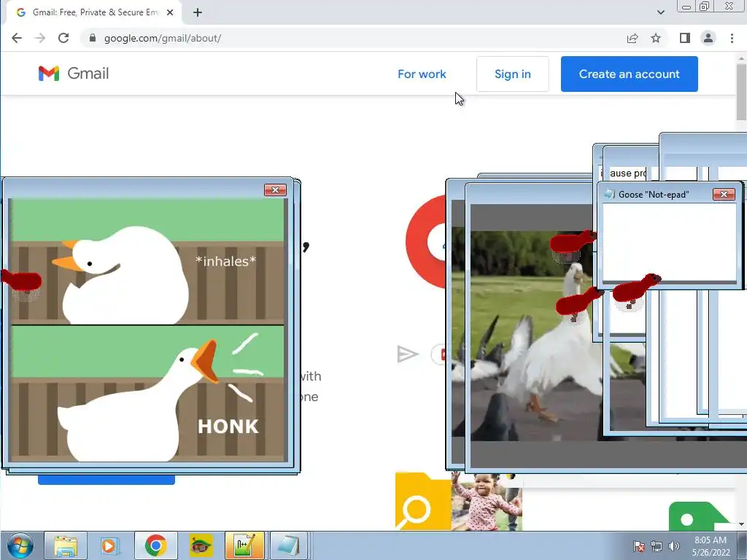The width and height of the screenshot is (747, 560).
Task: Close the Goose "Not-epad" window
Action: (x=724, y=194)
